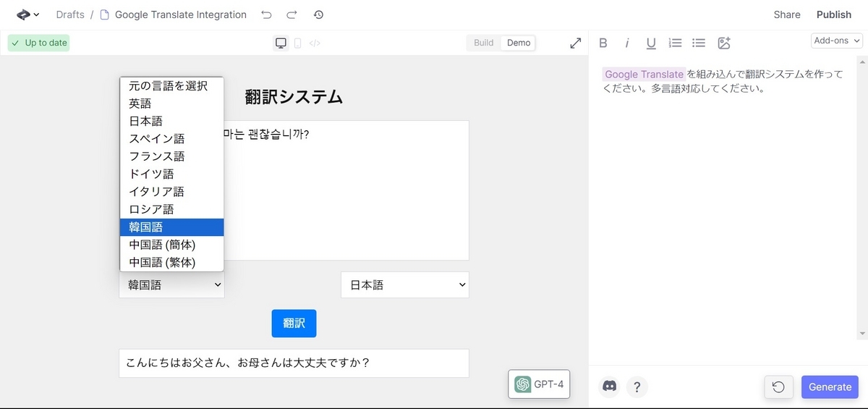Viewport: 868px width, 409px height.
Task: Choose 中国語 (簡体) option
Action: 172,245
